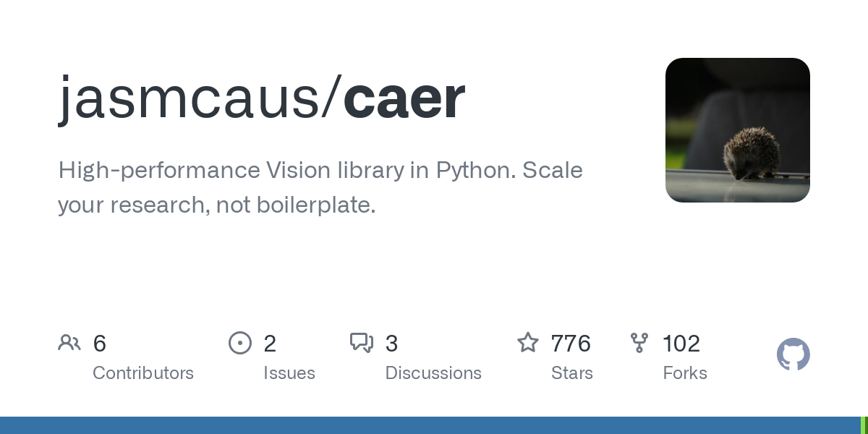Click the Discussions speech bubble icon

point(361,343)
